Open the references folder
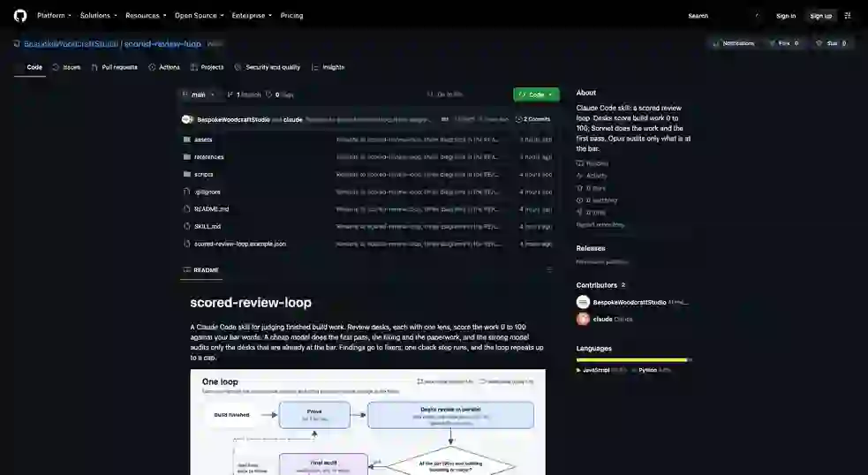 pos(209,157)
